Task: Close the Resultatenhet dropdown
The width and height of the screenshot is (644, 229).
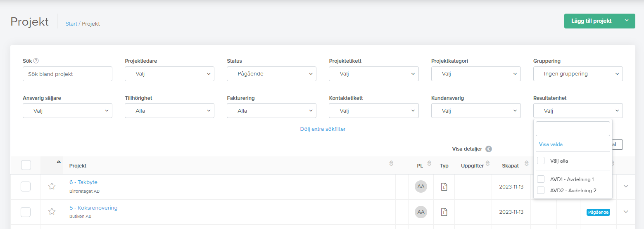Action: 578,111
